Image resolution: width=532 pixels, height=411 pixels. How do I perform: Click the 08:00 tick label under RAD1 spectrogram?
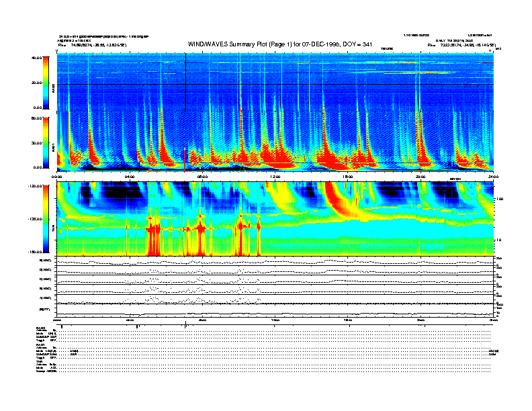[202, 177]
